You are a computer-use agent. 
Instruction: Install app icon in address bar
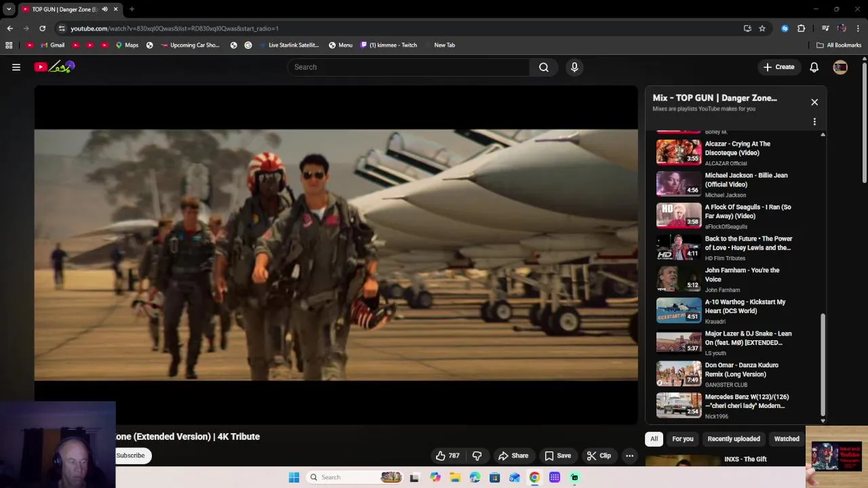(747, 28)
